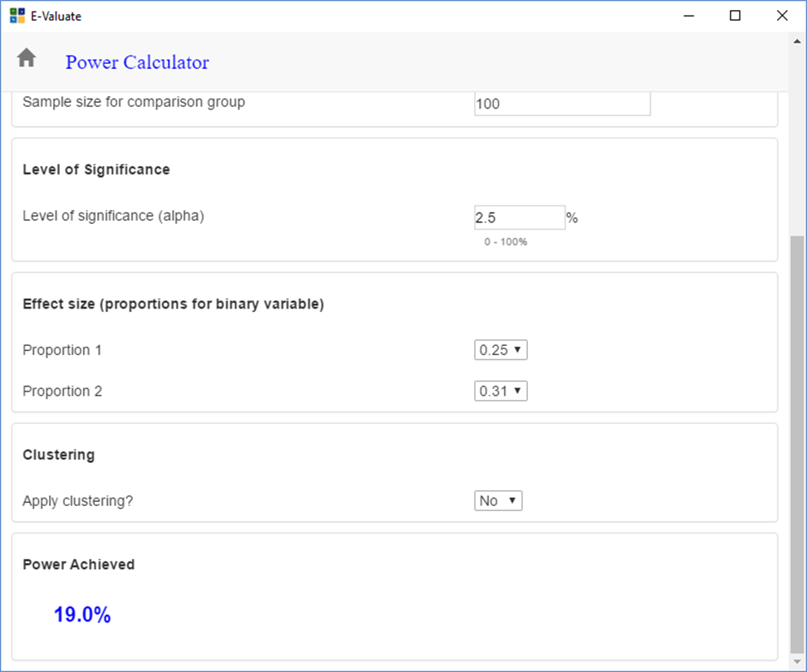Minimize the E-Valuate window
807x672 pixels.
pos(688,16)
